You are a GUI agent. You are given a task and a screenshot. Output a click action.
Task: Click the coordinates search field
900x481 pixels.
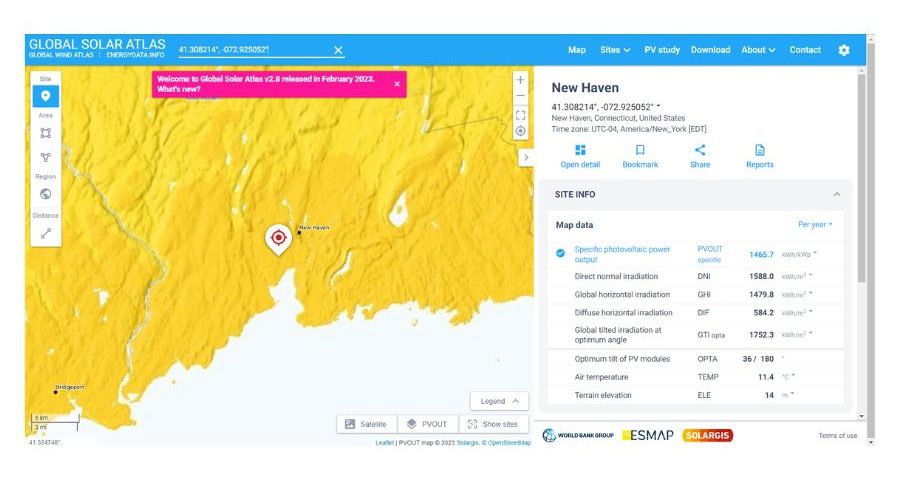(x=254, y=50)
